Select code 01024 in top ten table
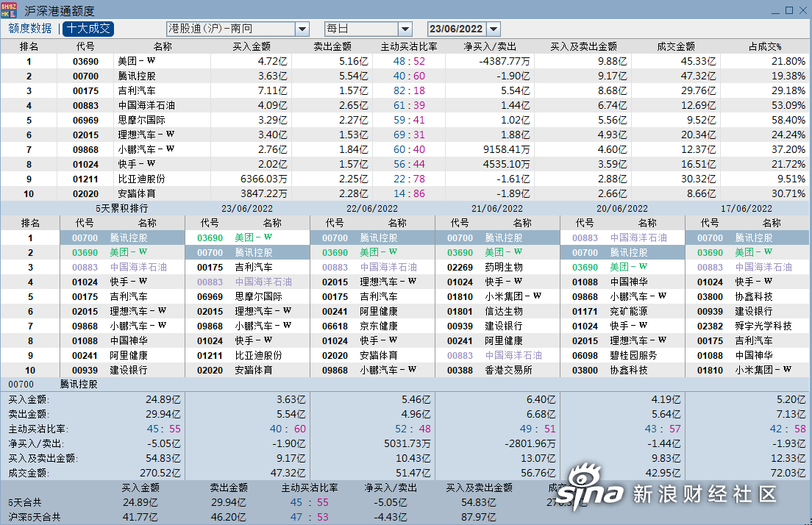The image size is (812, 525). point(85,165)
